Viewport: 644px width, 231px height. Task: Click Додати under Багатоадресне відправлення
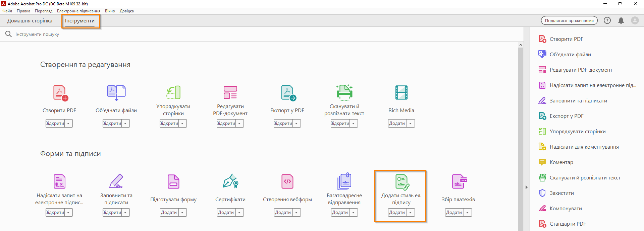coord(340,213)
